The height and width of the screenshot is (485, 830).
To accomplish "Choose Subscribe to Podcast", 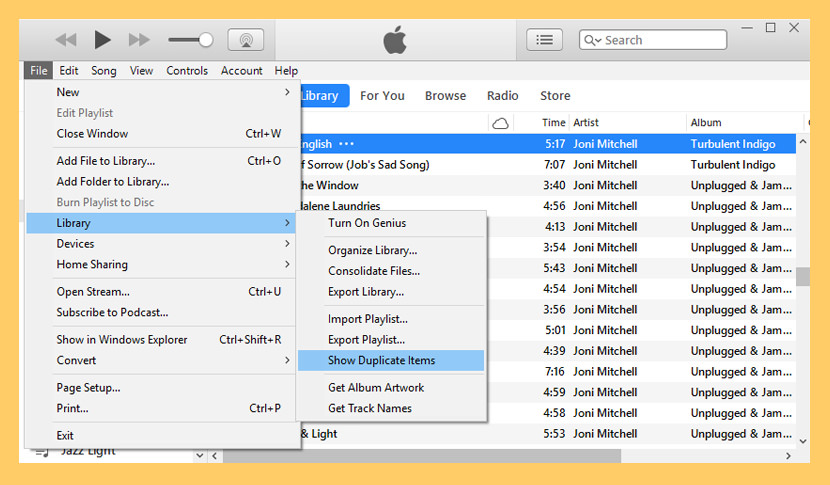I will [x=161, y=312].
